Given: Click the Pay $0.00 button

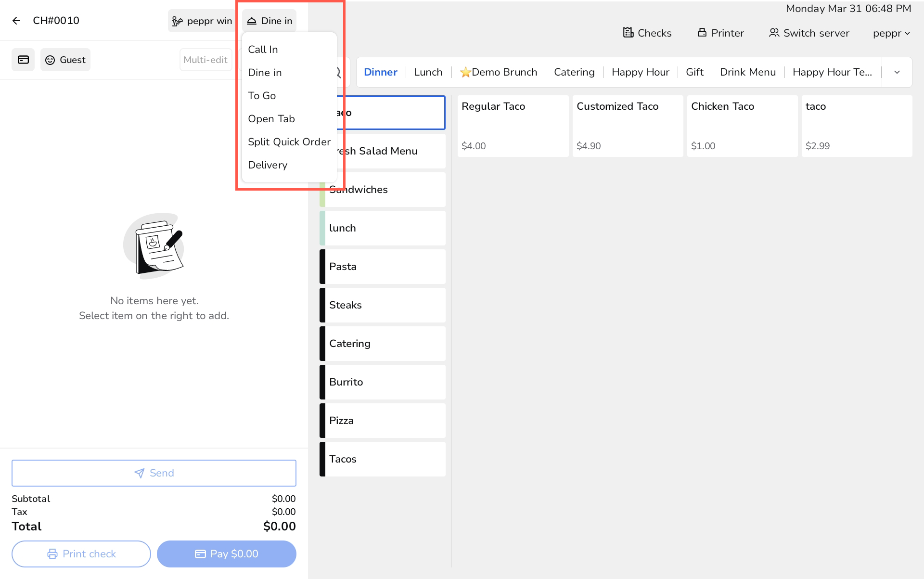Looking at the screenshot, I should (x=226, y=553).
